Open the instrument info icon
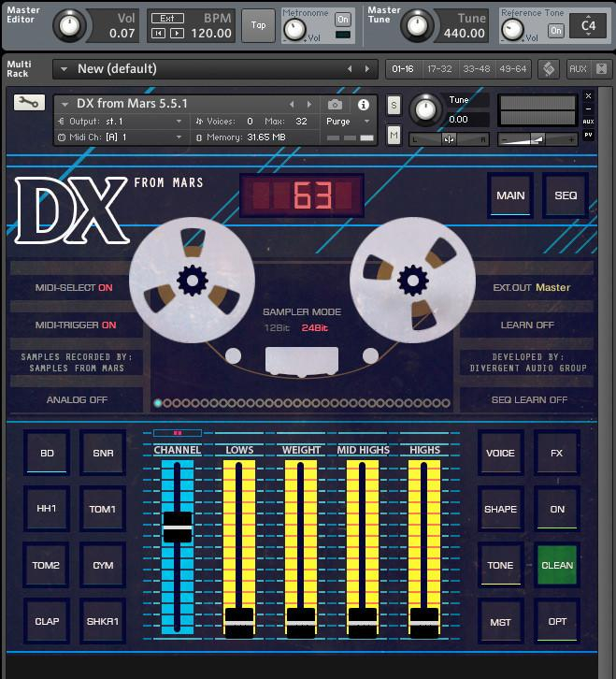The image size is (616, 679). [364, 104]
